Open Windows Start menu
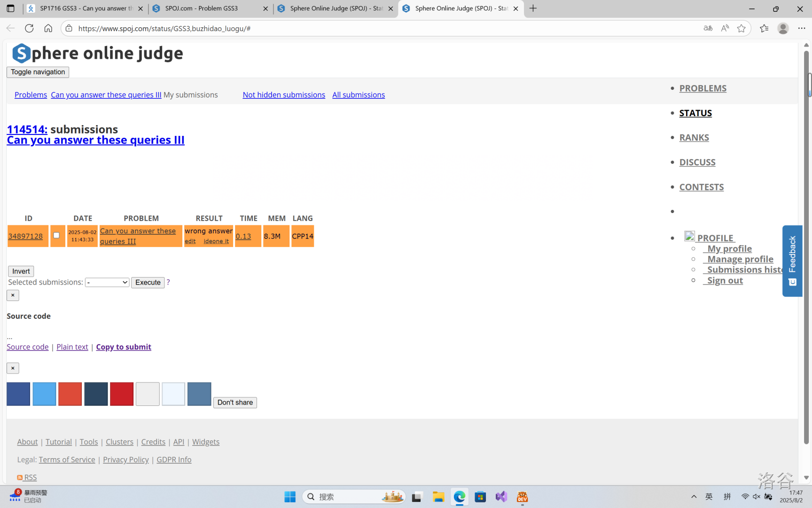 pos(290,497)
